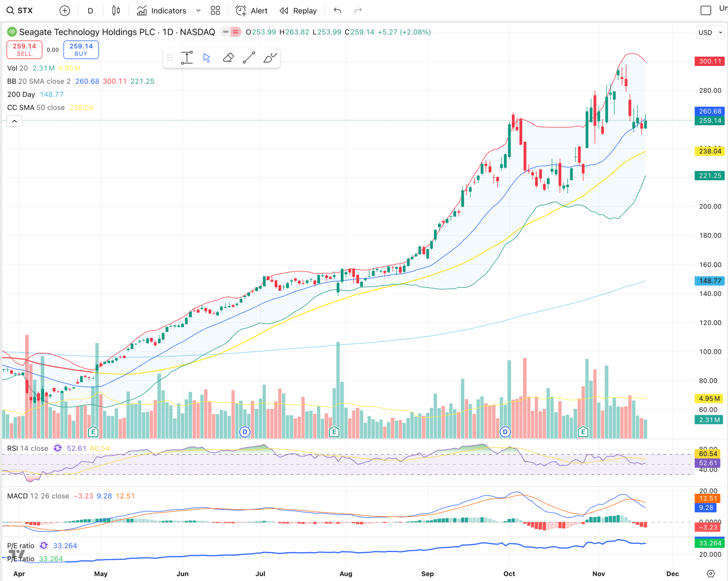Collapse the indicator legend chevron
728x581 pixels.
pos(14,121)
